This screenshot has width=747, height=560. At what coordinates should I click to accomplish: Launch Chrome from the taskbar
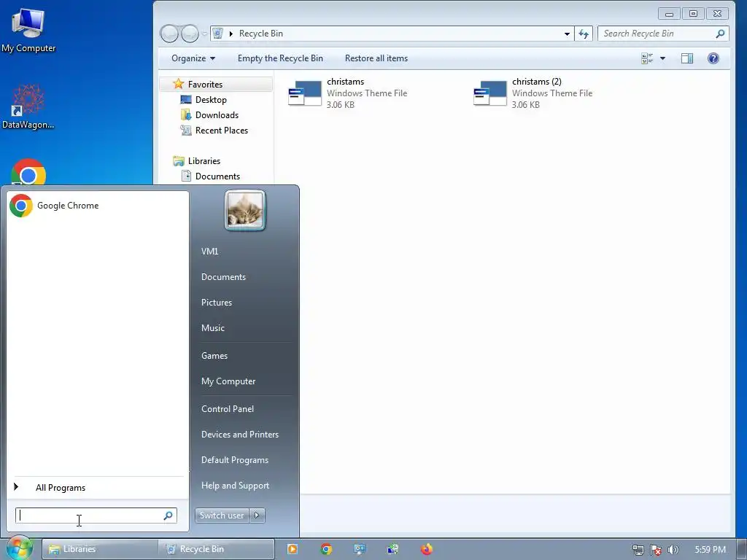[x=326, y=549]
